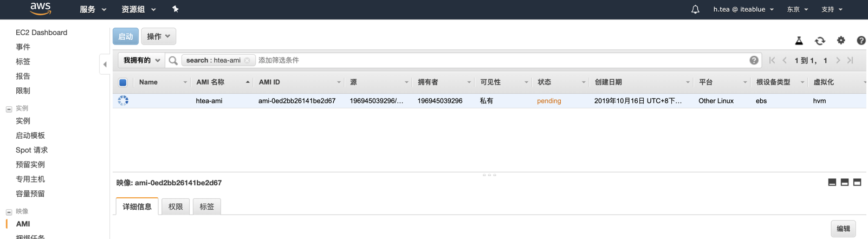The width and height of the screenshot is (868, 239).
Task: Click the filter help question icon
Action: (754, 61)
